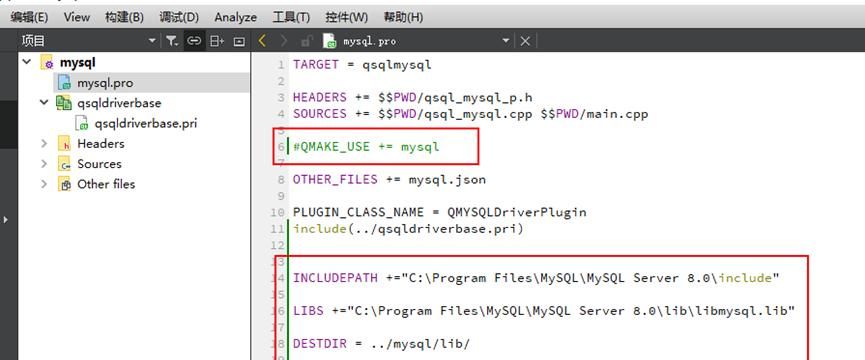
Task: Open the 帮助(H) menu
Action: (403, 17)
